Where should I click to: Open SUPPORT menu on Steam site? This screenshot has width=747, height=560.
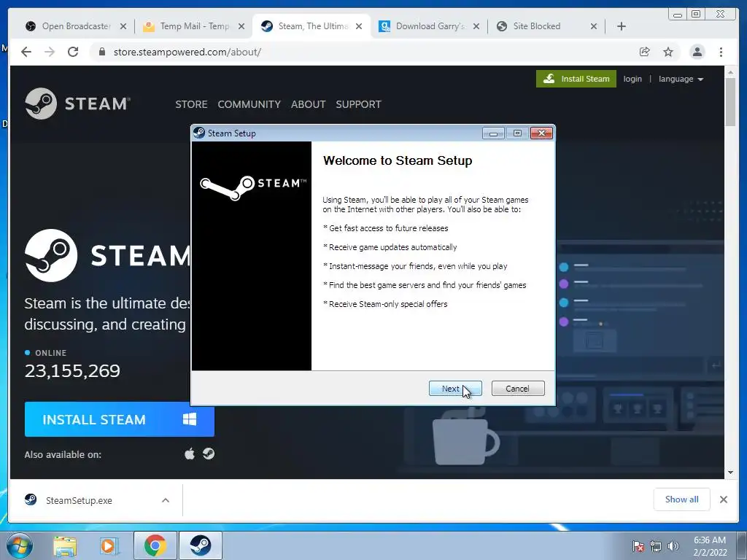click(x=358, y=104)
